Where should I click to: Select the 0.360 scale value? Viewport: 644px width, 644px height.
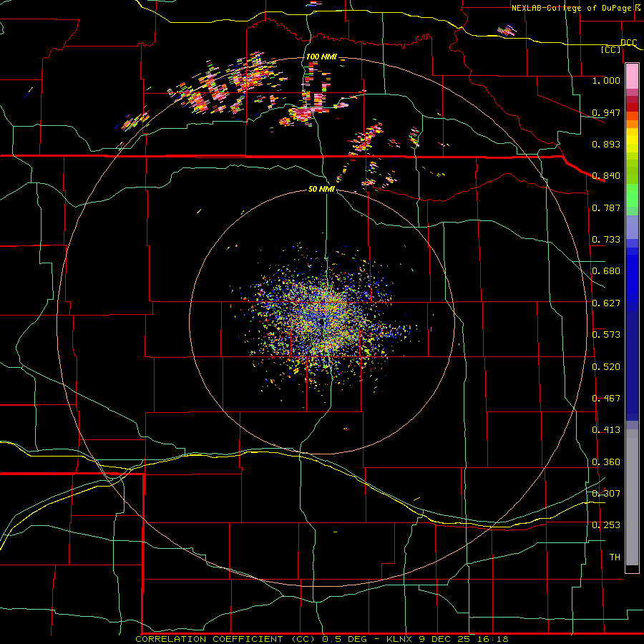point(606,462)
